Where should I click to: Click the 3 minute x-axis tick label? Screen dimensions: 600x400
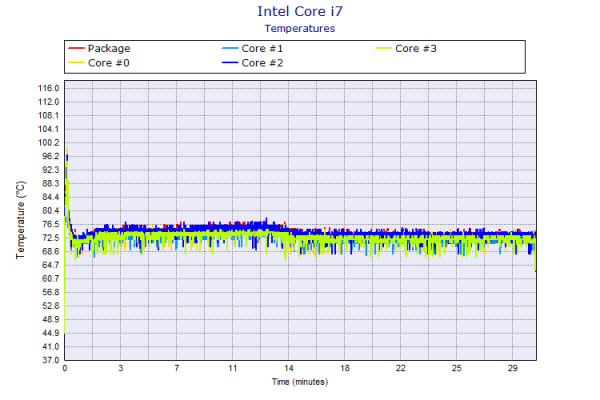(x=121, y=368)
